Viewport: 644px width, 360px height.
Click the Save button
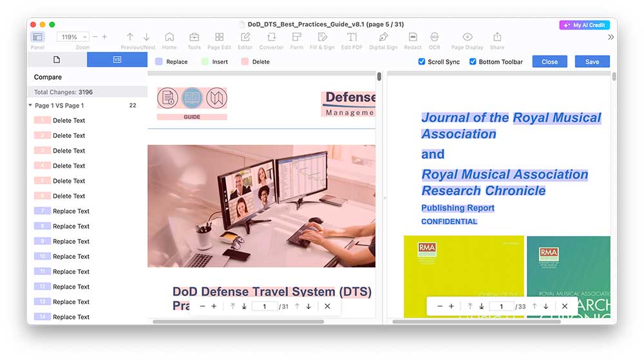click(592, 62)
